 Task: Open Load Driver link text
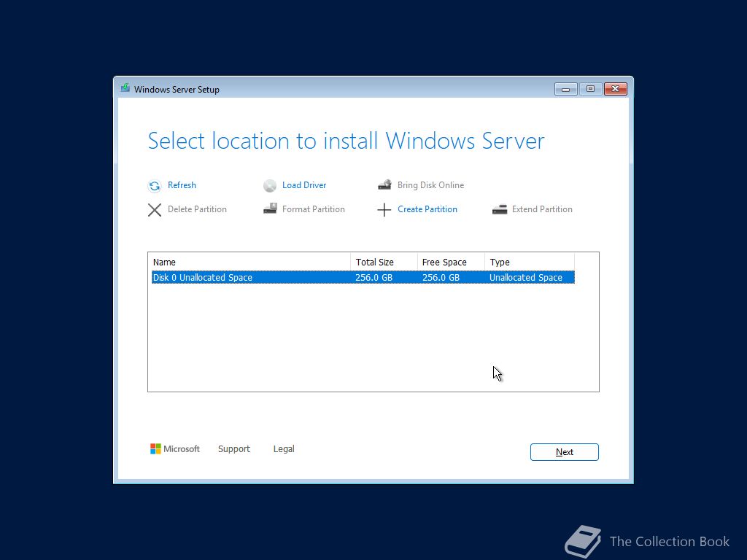point(304,185)
